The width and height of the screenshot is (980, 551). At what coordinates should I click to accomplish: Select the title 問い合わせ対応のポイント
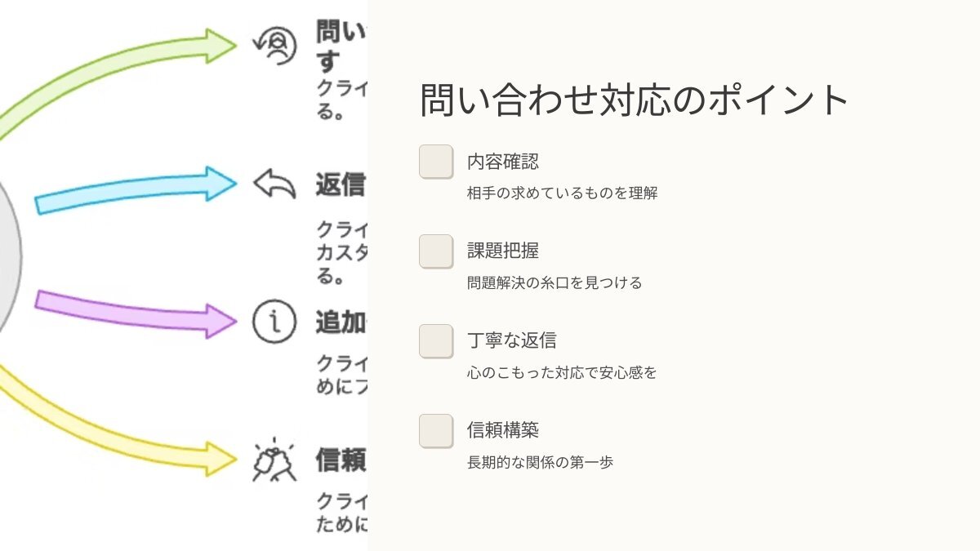point(635,100)
